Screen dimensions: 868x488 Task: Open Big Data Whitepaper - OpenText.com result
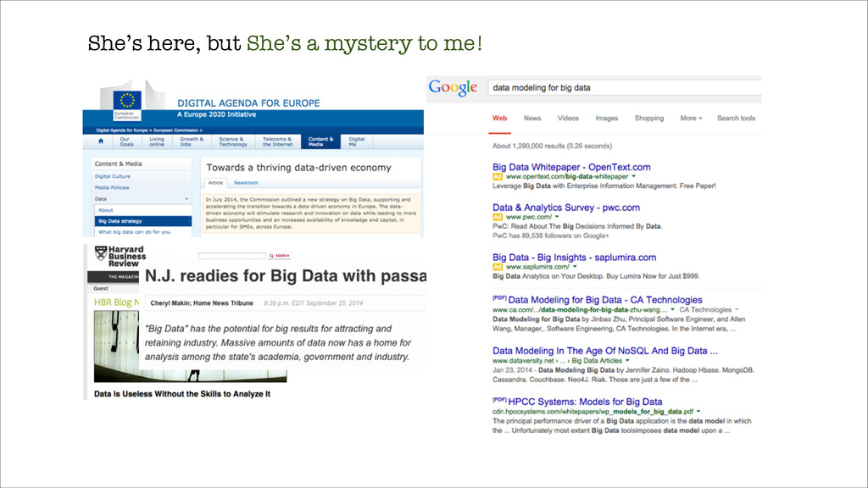[x=571, y=167]
